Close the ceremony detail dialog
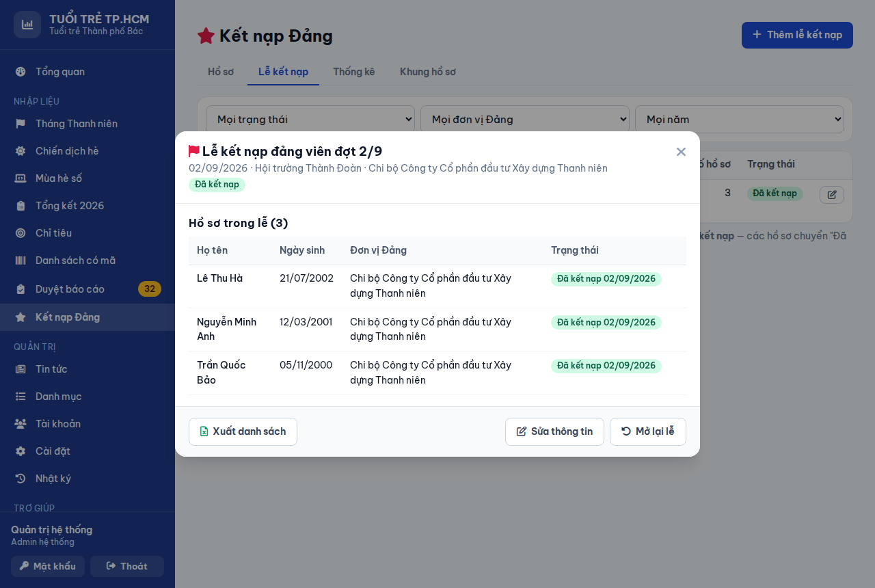 click(x=681, y=152)
